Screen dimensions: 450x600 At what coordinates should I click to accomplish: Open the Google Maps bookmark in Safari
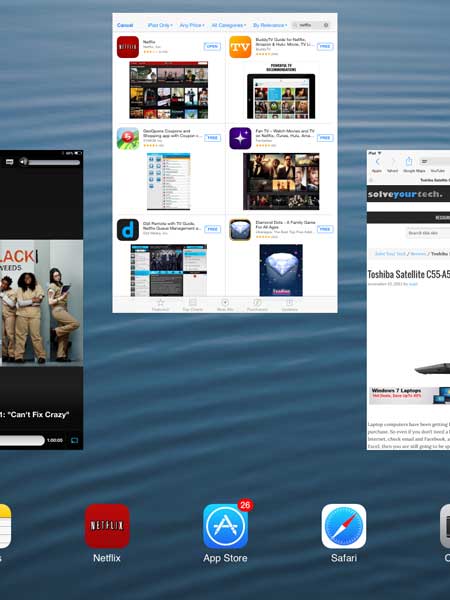pos(414,171)
